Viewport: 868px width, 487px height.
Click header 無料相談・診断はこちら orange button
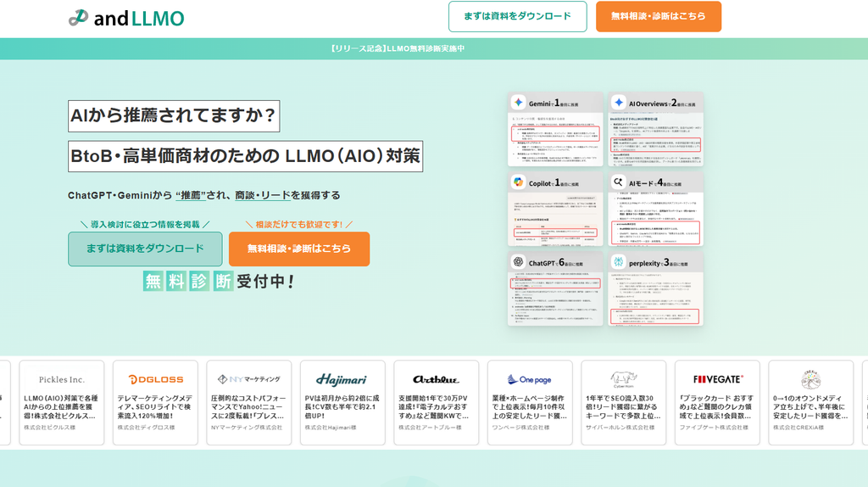tap(659, 17)
